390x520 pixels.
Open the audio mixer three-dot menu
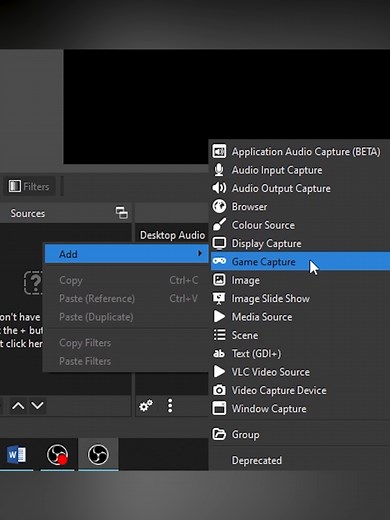(170, 406)
